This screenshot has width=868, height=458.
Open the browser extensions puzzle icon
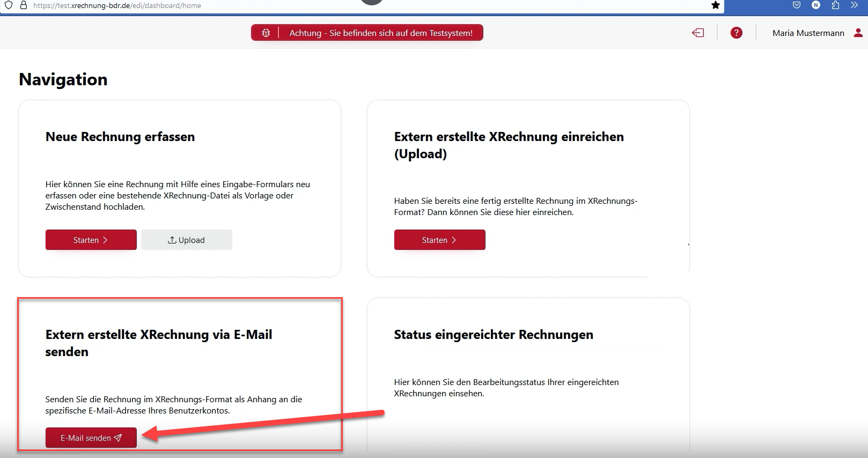pyautogui.click(x=835, y=5)
